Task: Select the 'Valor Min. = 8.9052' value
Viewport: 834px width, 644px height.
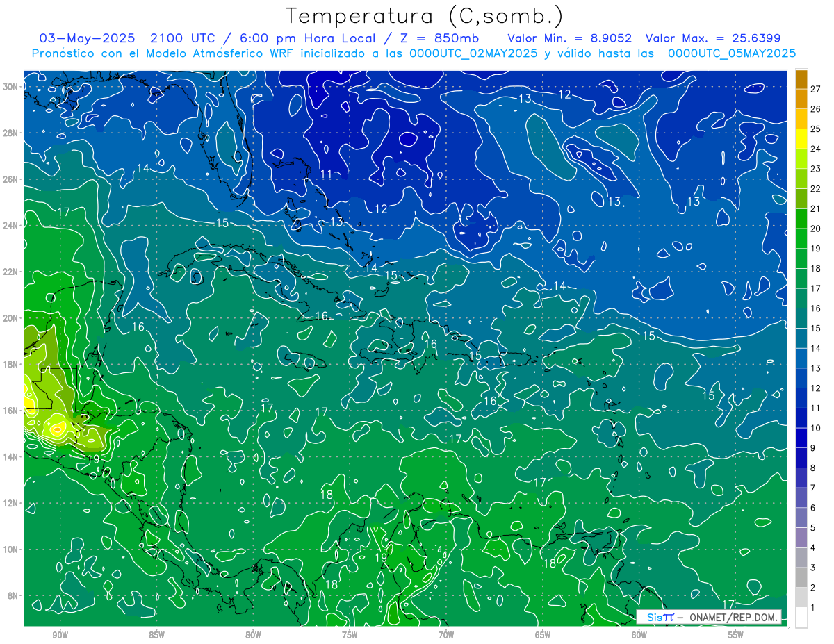Action: (x=570, y=38)
